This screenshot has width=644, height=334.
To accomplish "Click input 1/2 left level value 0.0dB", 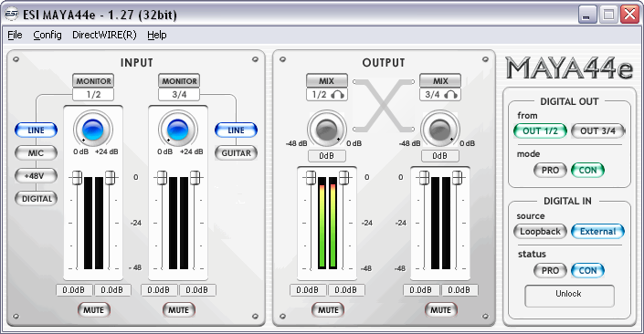I will tap(74, 290).
